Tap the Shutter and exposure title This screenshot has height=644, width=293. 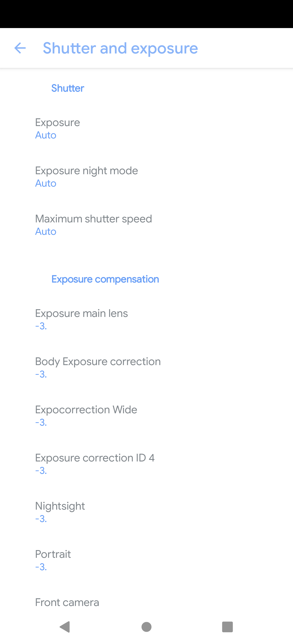(120, 48)
